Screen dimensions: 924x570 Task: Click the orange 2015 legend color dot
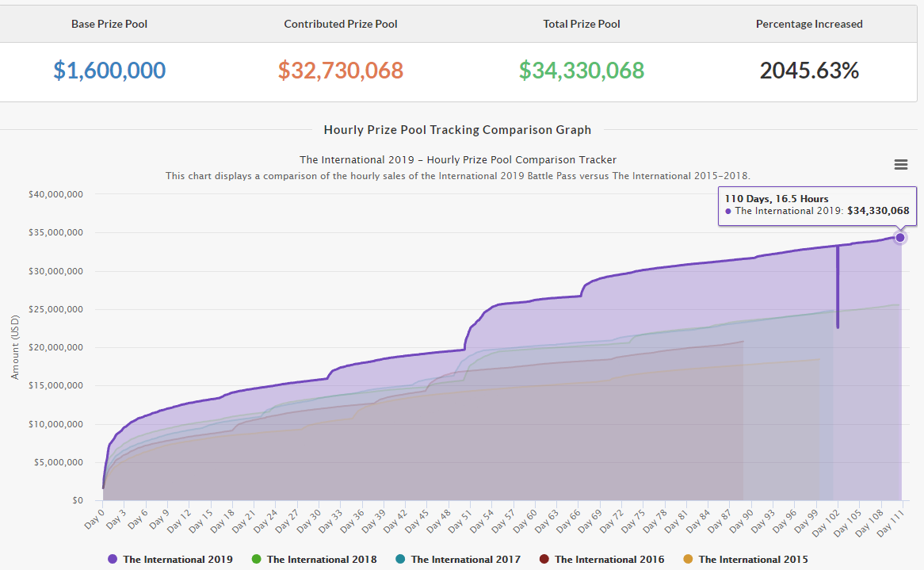click(x=688, y=560)
